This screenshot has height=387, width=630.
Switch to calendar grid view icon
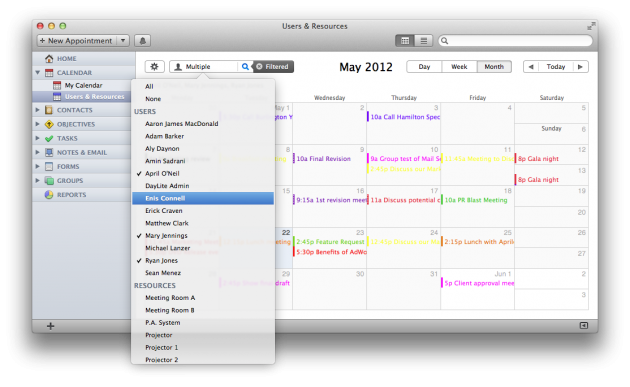(x=405, y=41)
